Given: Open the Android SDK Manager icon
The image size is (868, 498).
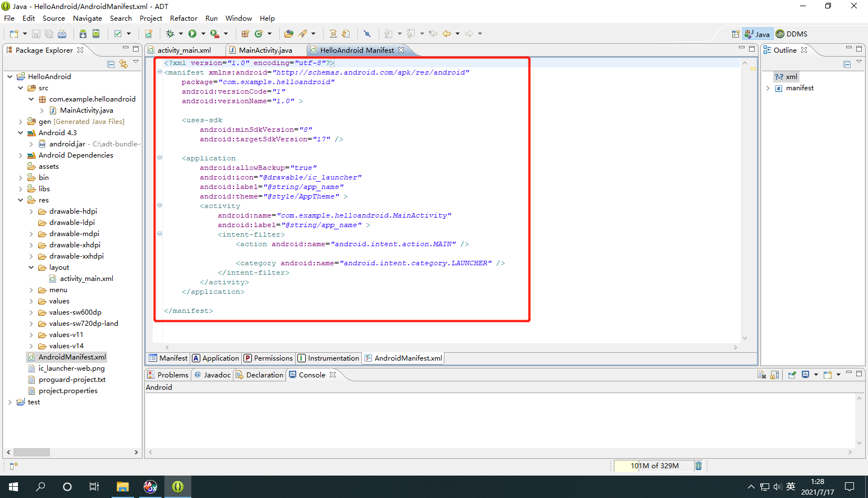Looking at the screenshot, I should click(83, 34).
